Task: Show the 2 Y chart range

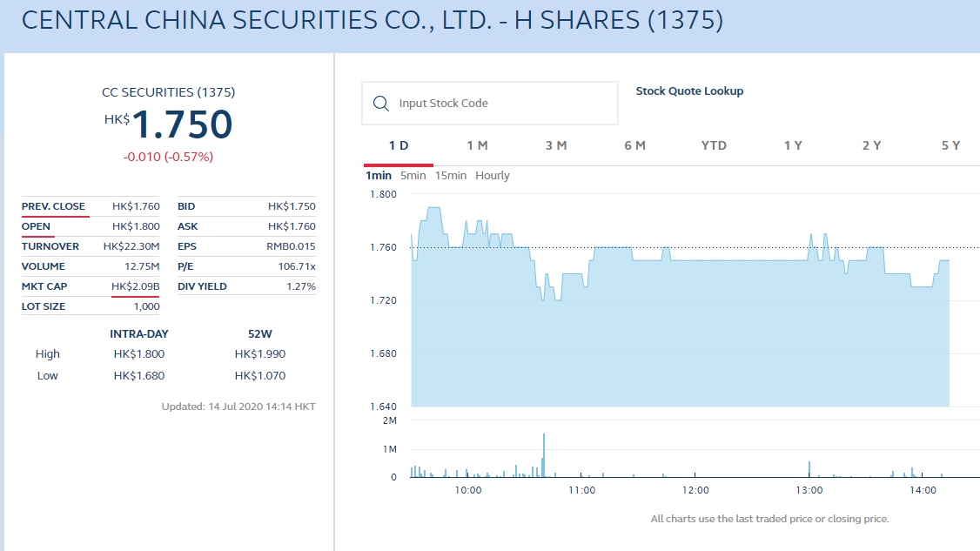Action: 872,145
